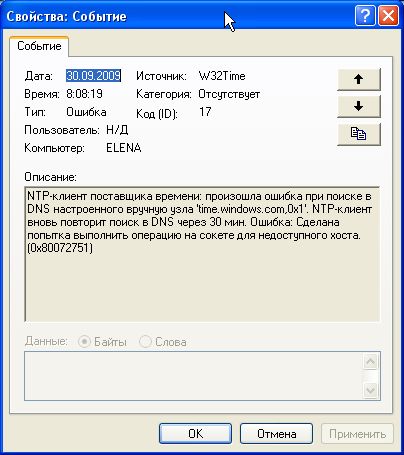
Task: Click inside the description text box
Action: 202,254
